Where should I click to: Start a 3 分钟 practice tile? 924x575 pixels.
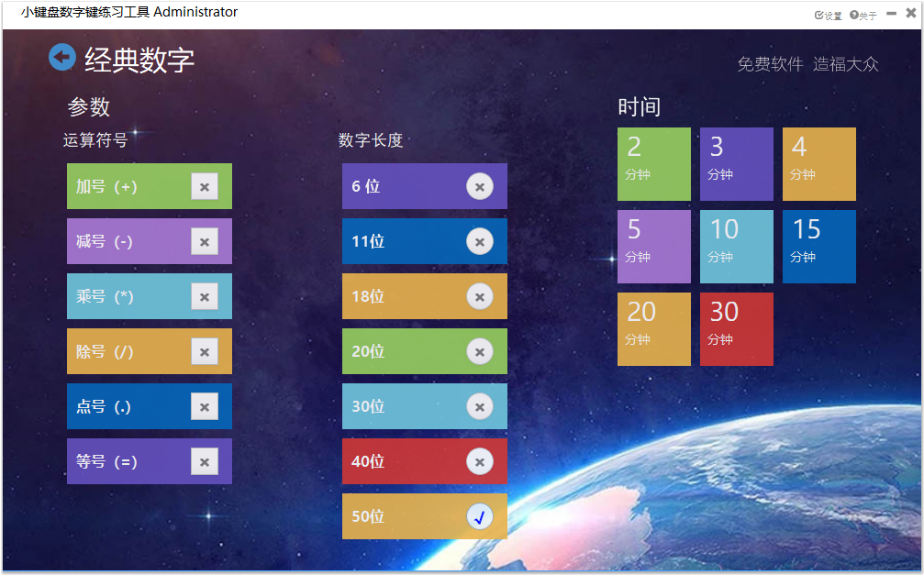click(x=737, y=164)
